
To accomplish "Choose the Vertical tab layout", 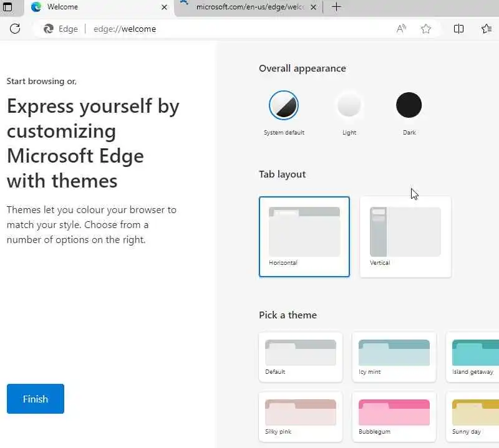I will [405, 237].
